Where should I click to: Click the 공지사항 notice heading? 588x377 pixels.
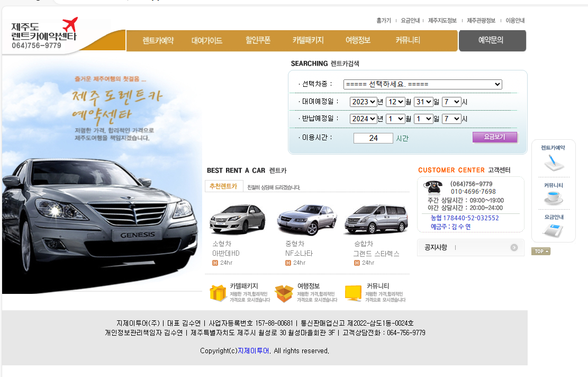click(x=436, y=248)
